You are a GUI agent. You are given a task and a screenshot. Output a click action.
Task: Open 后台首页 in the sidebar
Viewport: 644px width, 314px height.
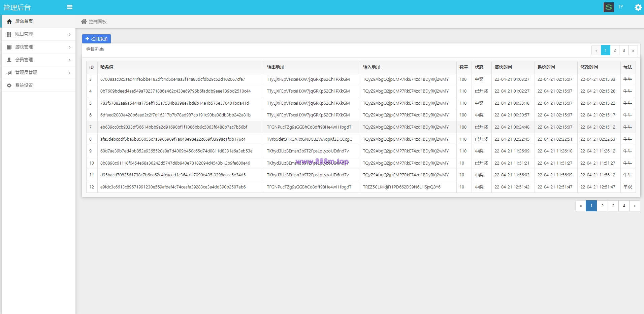(x=38, y=21)
